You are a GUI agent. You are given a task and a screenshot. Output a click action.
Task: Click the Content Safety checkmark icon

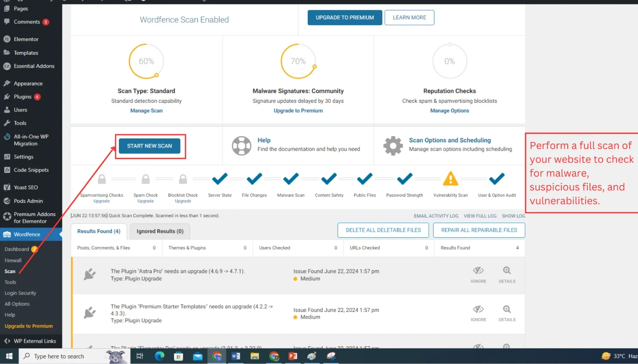329,179
